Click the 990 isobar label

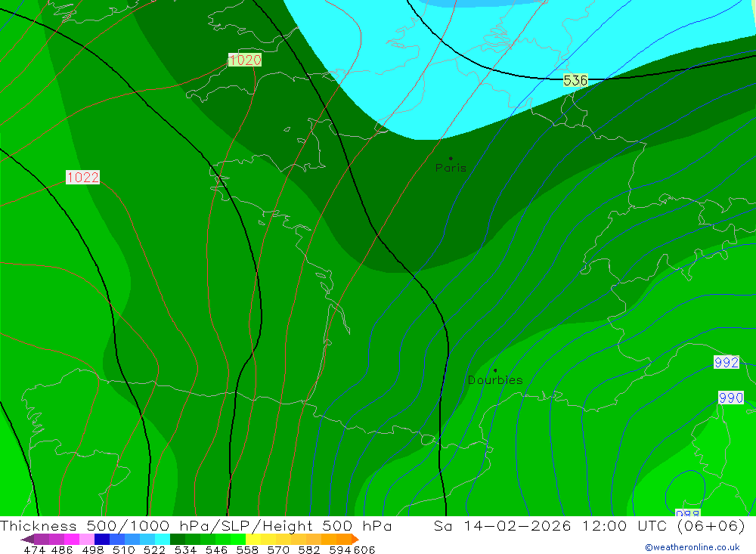click(731, 398)
